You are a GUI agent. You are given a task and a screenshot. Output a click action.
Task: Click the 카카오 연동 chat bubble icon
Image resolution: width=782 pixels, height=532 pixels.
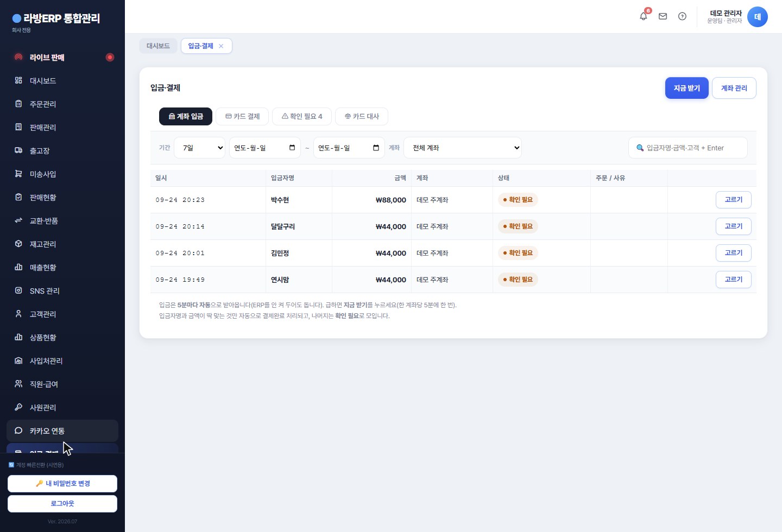[x=18, y=430]
